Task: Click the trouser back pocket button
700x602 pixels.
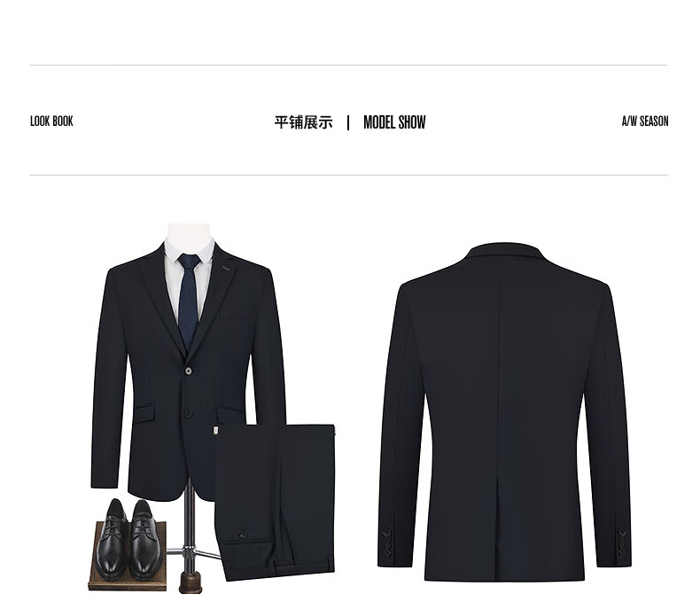Action: point(244,536)
